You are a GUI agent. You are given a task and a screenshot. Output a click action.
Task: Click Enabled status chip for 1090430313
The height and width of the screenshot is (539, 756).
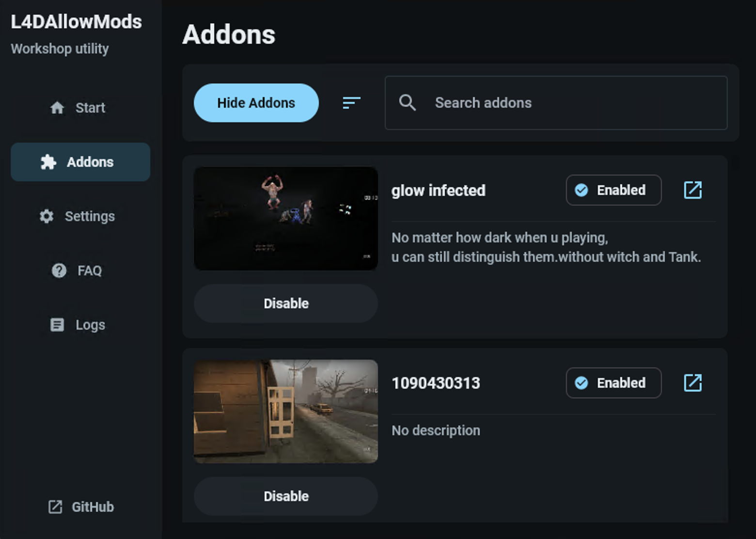pyautogui.click(x=613, y=383)
